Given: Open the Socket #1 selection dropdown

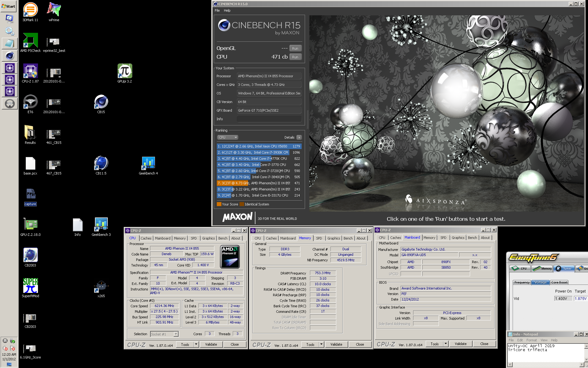Looking at the screenshot, I should coord(164,334).
